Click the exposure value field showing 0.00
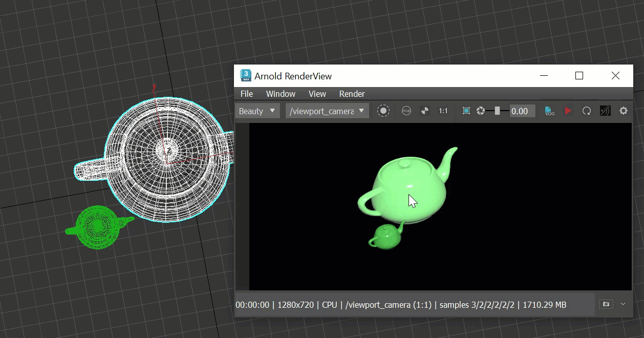This screenshot has width=644, height=338. [x=522, y=111]
